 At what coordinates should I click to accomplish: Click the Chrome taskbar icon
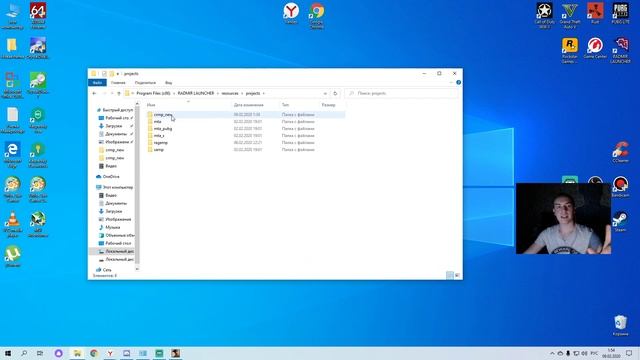(x=93, y=353)
